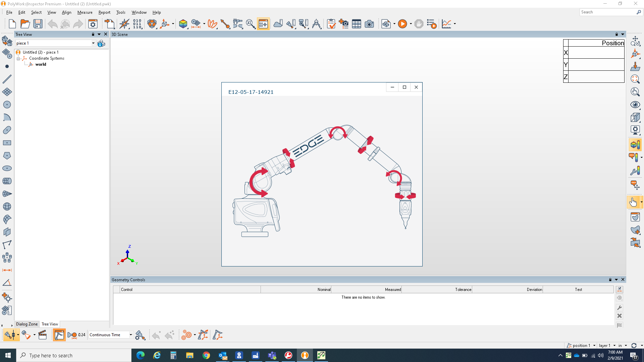644x362 pixels.
Task: Click the Save project icon
Action: click(x=38, y=24)
